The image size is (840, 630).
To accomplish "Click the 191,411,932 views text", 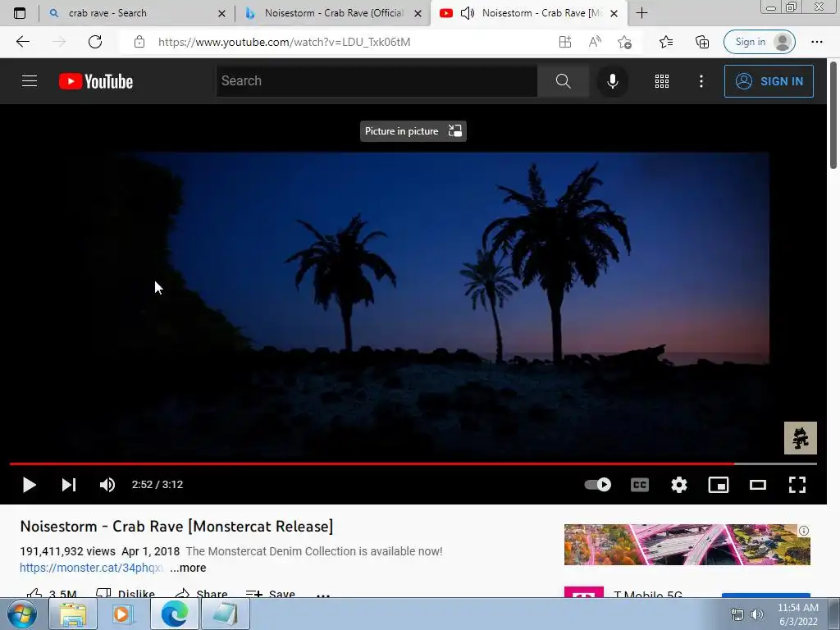I will click(x=67, y=551).
